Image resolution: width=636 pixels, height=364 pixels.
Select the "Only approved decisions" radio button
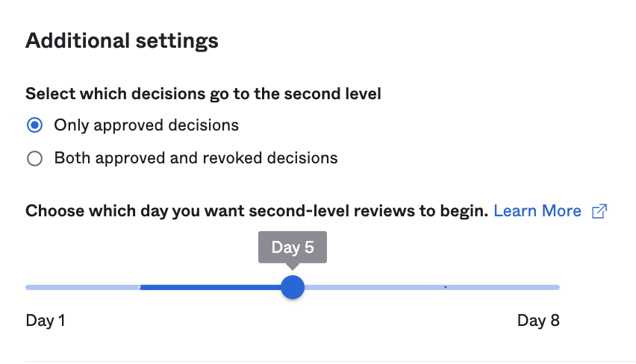click(x=34, y=125)
